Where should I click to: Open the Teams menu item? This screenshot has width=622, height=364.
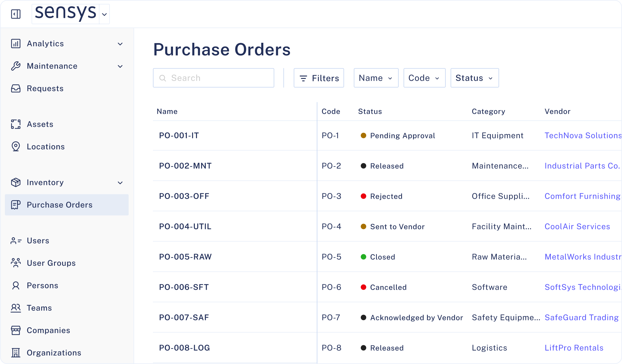39,308
